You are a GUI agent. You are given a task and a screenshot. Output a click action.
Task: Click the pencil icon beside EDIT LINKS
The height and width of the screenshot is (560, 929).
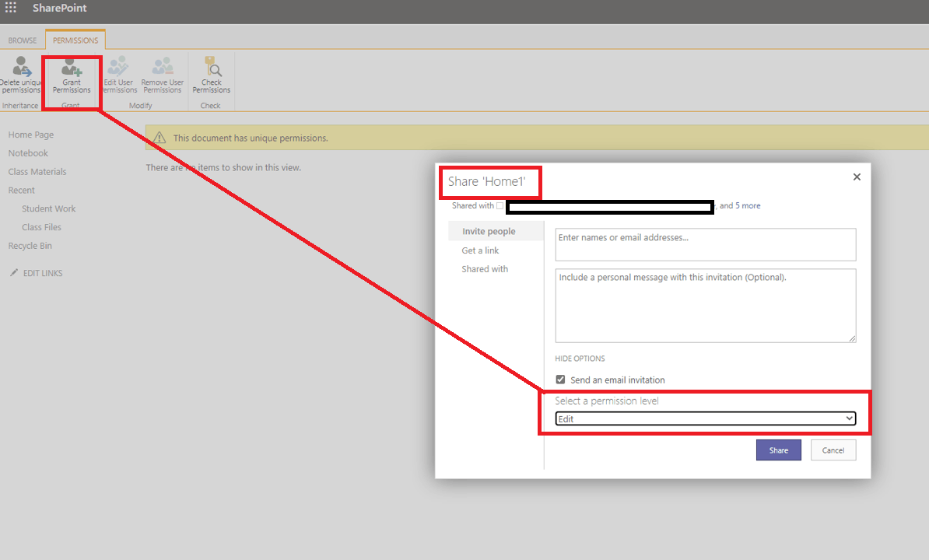14,272
